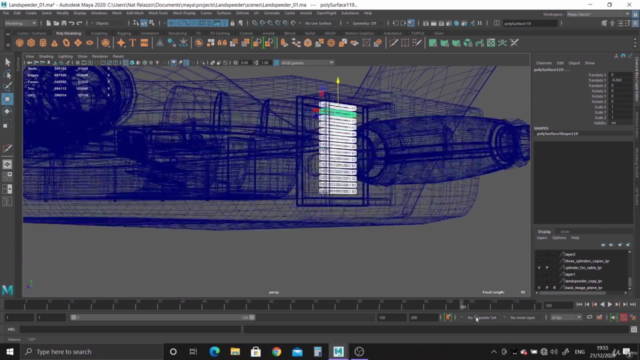The height and width of the screenshot is (360, 640).
Task: Toggle visibility of back_image_plane_lyr layer
Action: tap(539, 288)
